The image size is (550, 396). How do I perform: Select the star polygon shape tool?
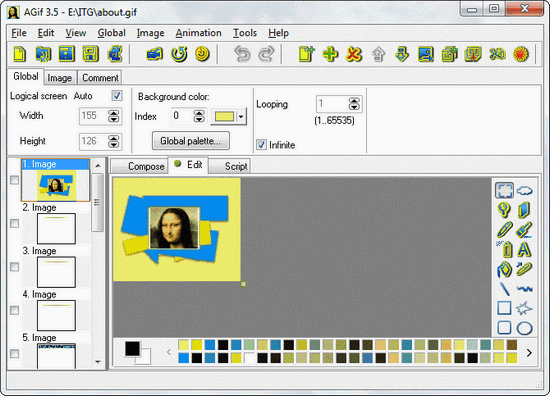coord(524,309)
